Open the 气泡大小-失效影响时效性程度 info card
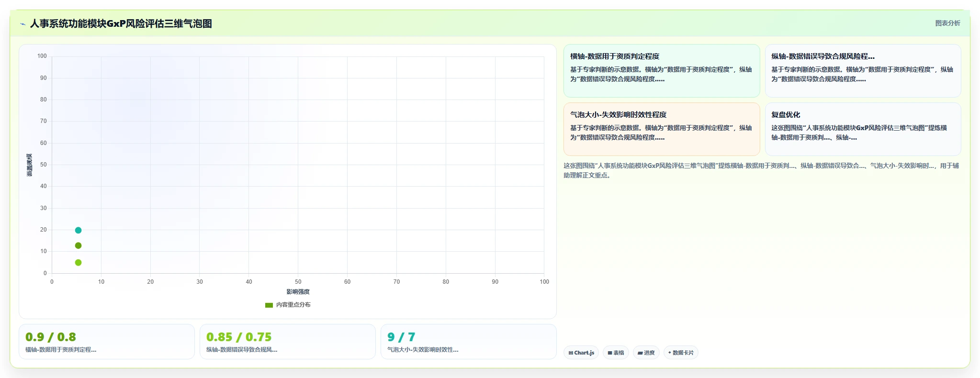 (662, 129)
